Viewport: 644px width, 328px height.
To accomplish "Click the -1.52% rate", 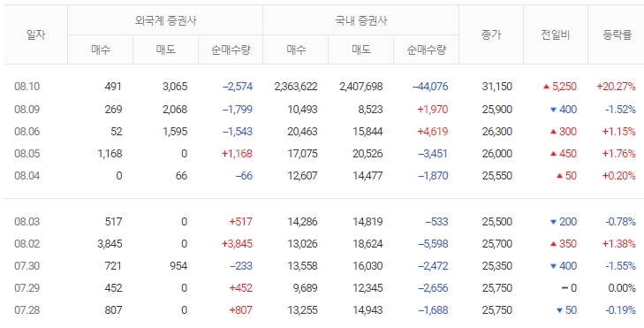I will (x=620, y=110).
